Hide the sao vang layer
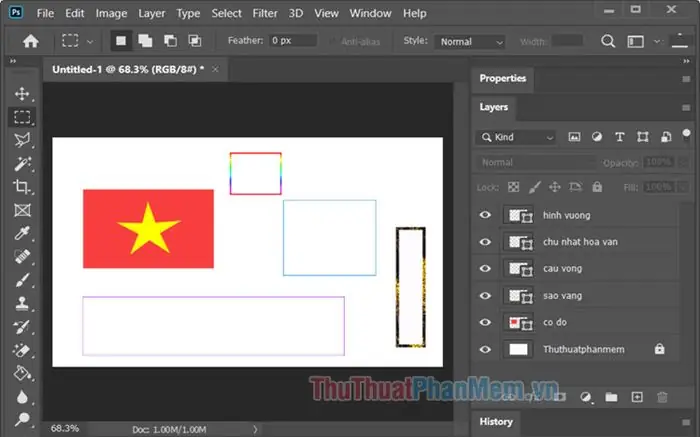The width and height of the screenshot is (700, 437). (x=485, y=295)
